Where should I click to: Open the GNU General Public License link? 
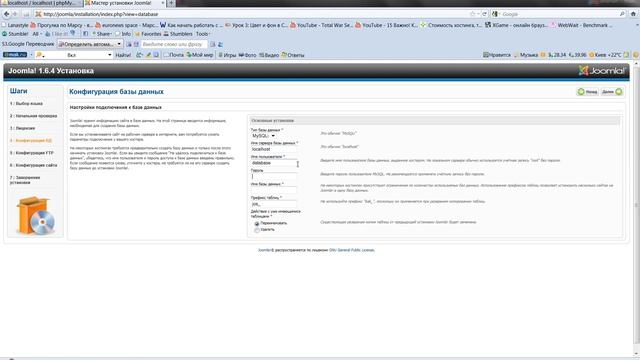(x=352, y=250)
